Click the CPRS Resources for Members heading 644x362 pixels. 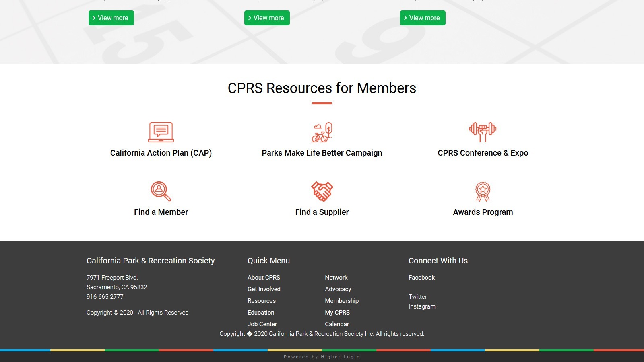(322, 88)
